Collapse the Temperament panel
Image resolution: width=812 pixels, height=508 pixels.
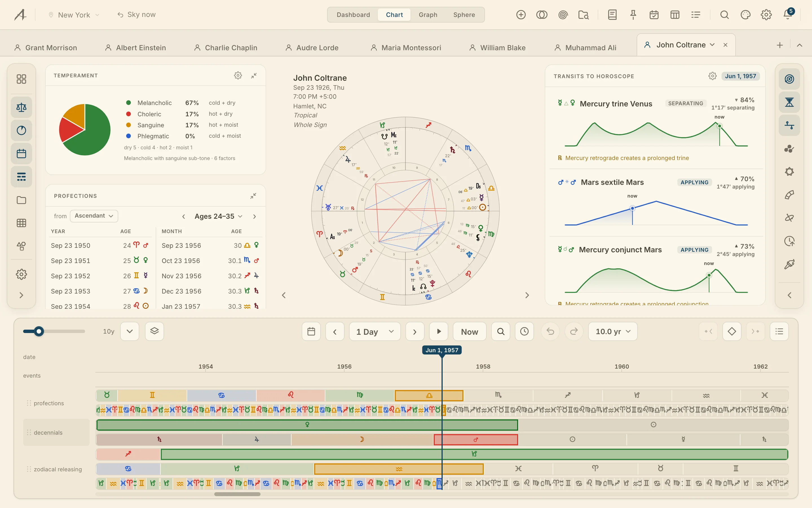tap(254, 76)
